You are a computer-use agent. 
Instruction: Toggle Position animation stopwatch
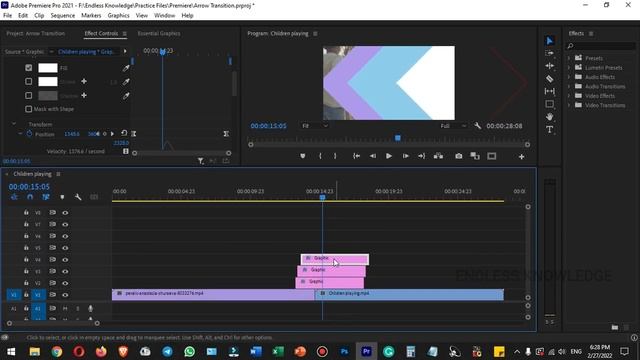[x=29, y=133]
